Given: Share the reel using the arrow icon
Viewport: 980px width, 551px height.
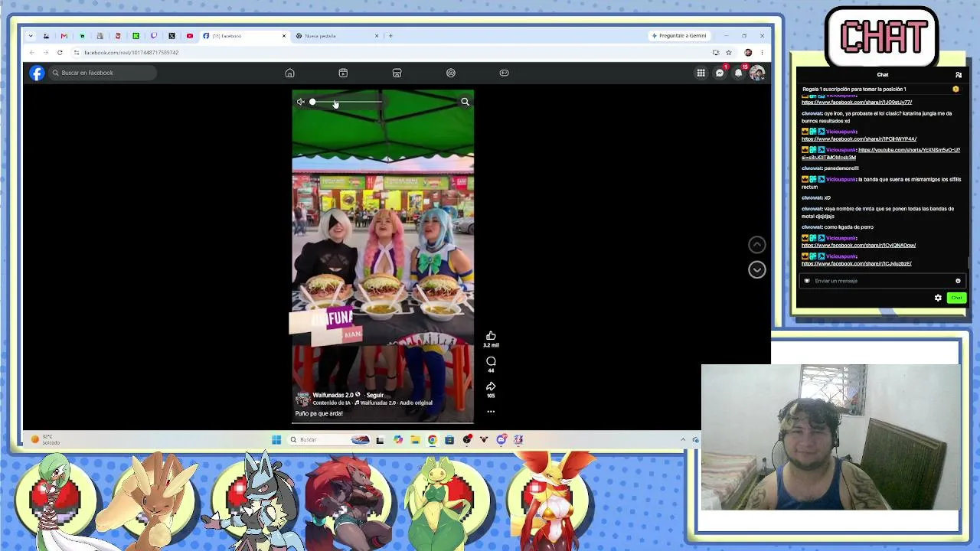Looking at the screenshot, I should (491, 386).
